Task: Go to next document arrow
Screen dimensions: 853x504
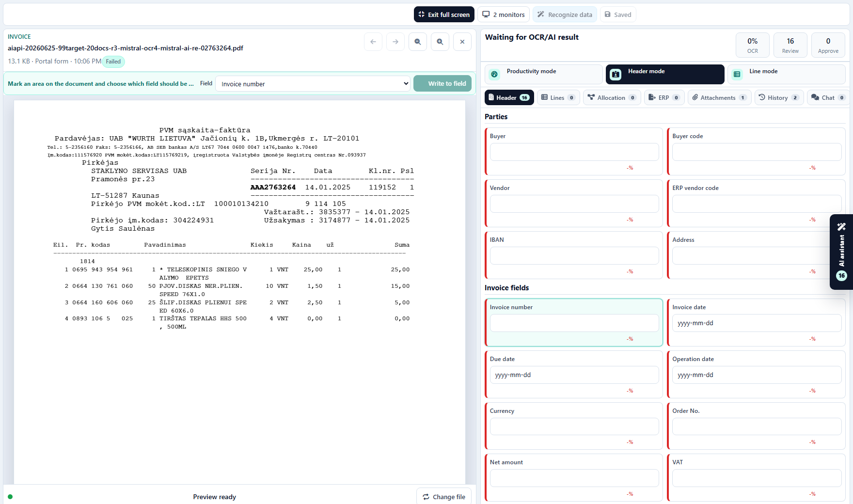Action: pyautogui.click(x=395, y=42)
